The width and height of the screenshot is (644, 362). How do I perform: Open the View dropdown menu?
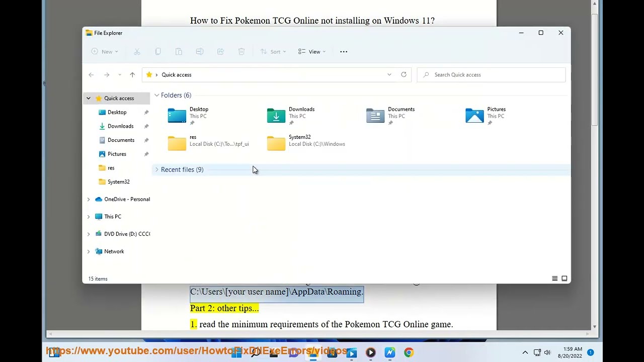(312, 52)
